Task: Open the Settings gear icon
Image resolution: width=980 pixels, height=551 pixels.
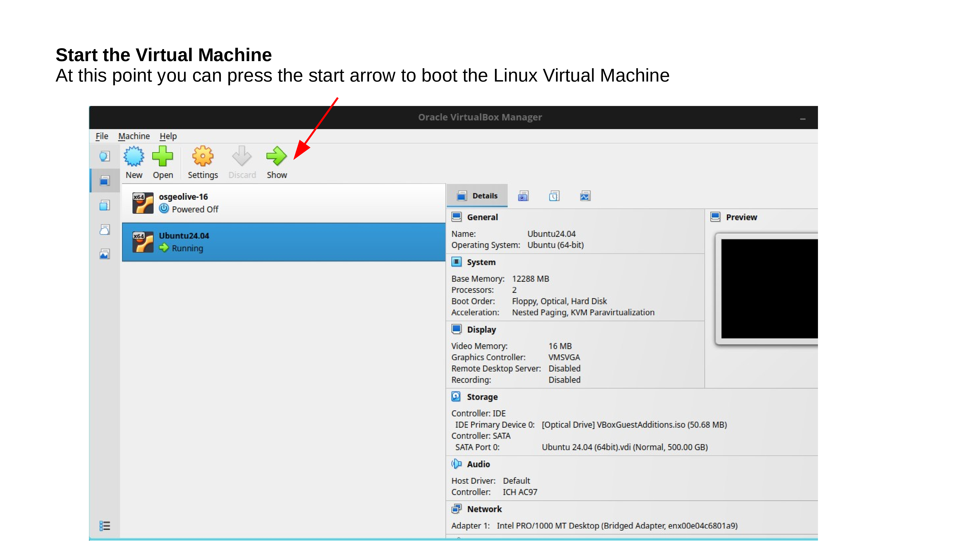Action: coord(203,156)
